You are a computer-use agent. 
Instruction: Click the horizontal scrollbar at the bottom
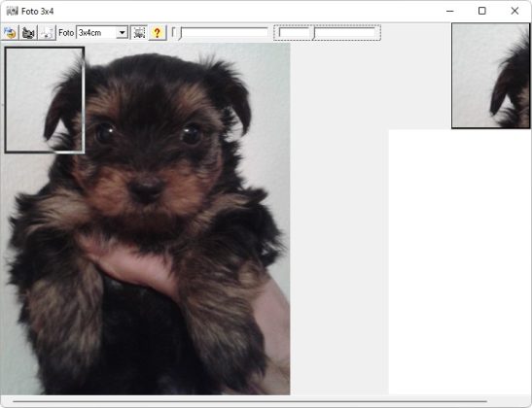(x=250, y=401)
